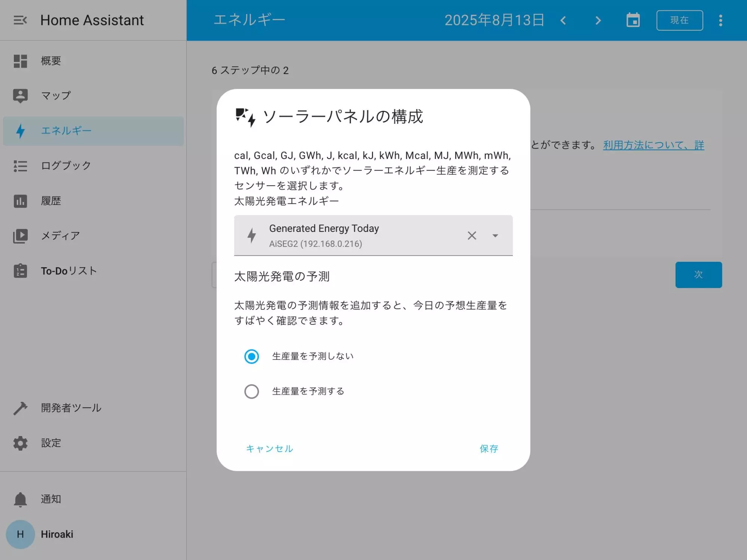Go to previous day with left chevron

click(x=563, y=20)
